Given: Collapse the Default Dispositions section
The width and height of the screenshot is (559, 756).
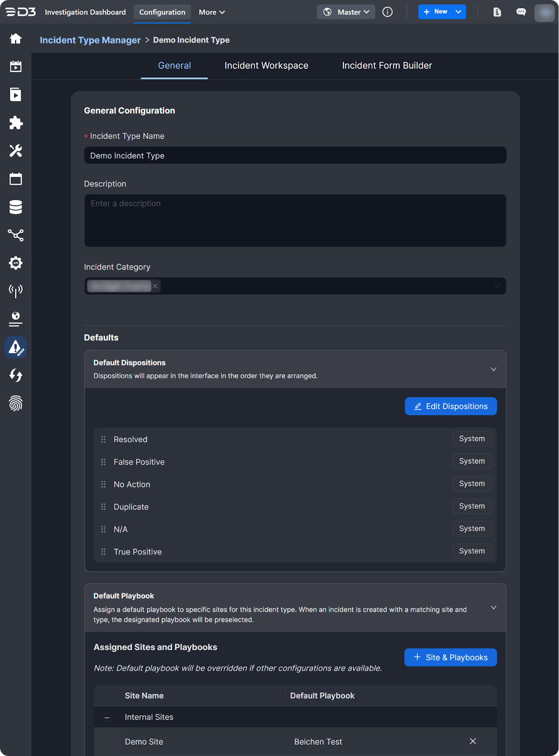Looking at the screenshot, I should [x=493, y=369].
